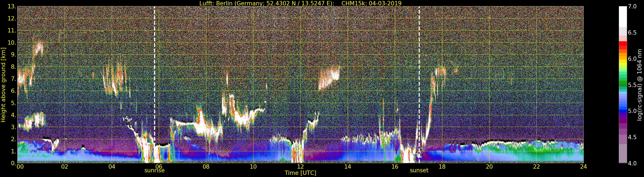Click the colorbar value label '5.0'
This screenshot has width=644, height=177.
[x=632, y=111]
